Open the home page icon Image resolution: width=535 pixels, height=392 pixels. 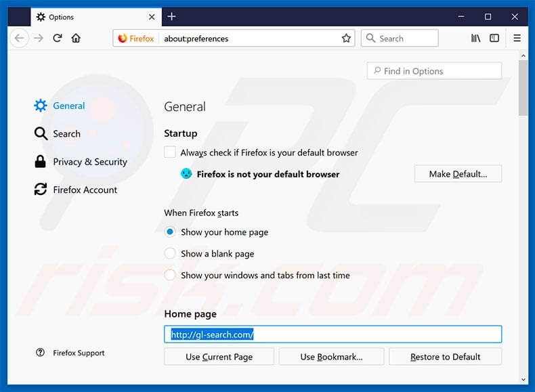click(76, 38)
